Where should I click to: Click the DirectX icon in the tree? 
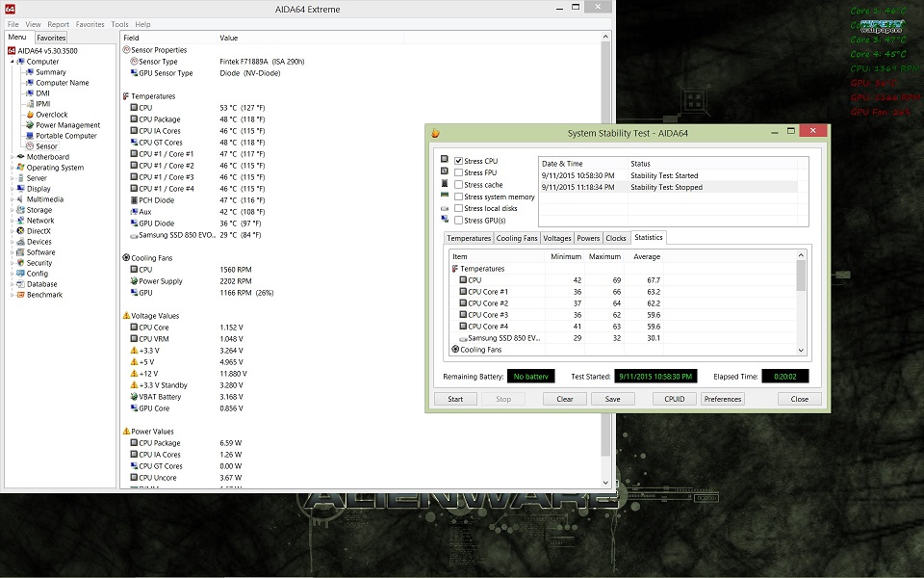coord(20,231)
